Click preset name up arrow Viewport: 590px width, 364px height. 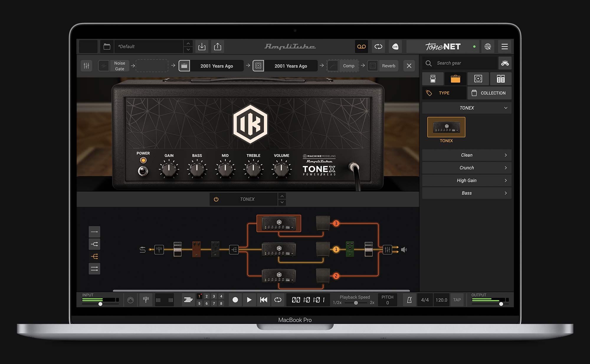(188, 43)
